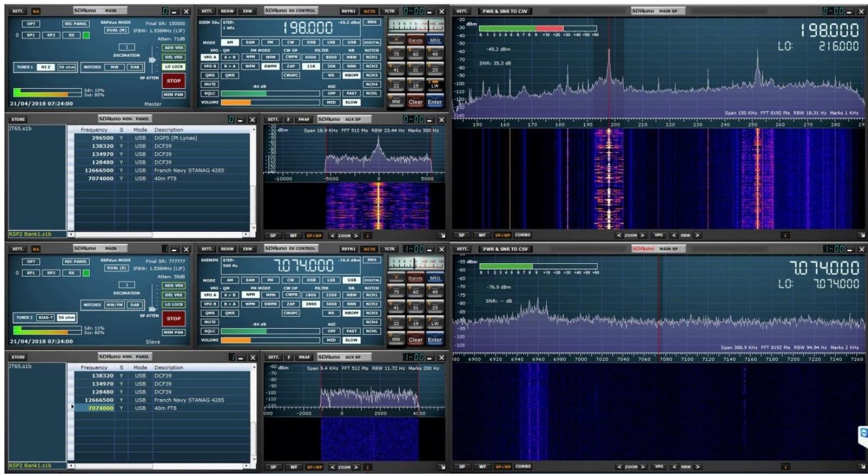
Task: Switch to SP+WF view in 9.4 KHz span AUX SP
Action: [314, 467]
